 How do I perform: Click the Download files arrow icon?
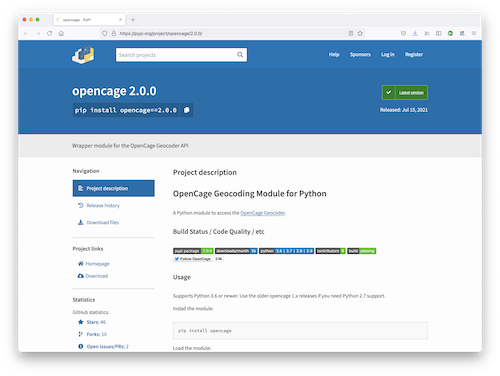tap(80, 222)
